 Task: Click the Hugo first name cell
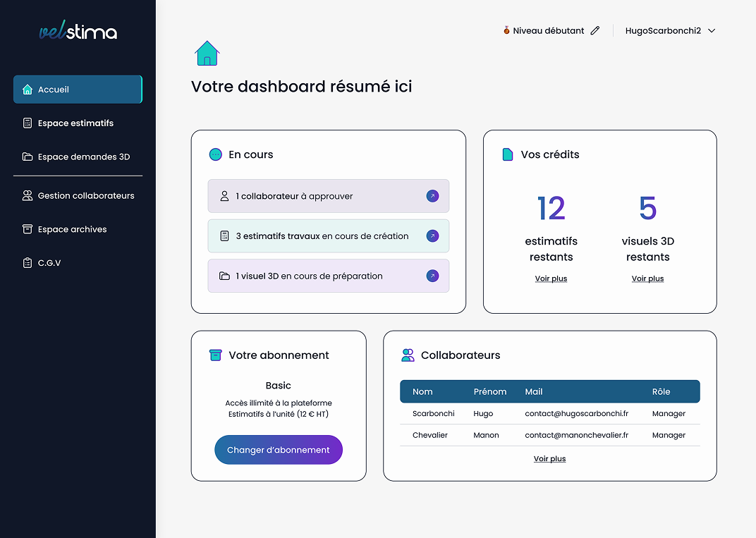click(483, 414)
